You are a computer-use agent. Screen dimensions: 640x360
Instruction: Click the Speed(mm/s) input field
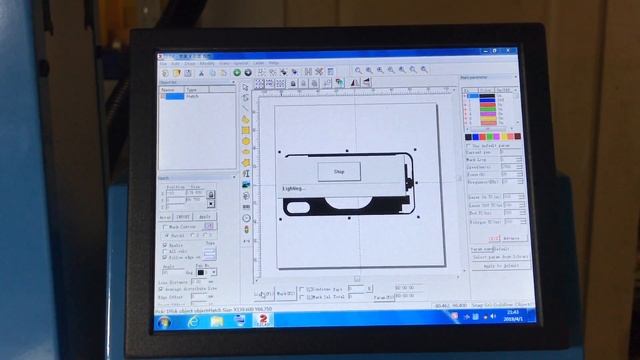(511, 167)
